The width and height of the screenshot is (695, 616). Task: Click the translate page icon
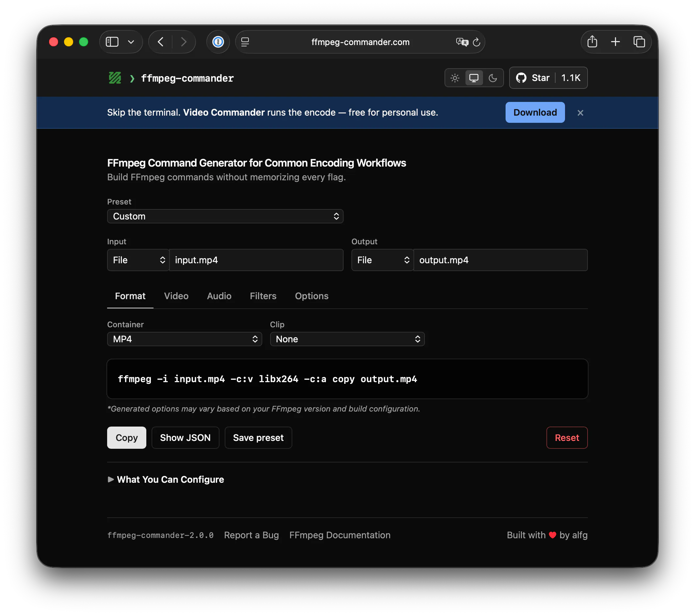click(x=462, y=42)
